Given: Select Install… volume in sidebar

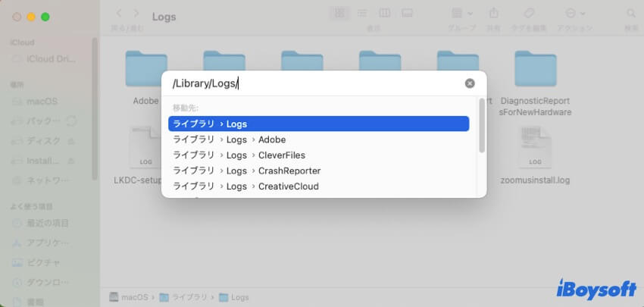Looking at the screenshot, I should click(x=37, y=160).
